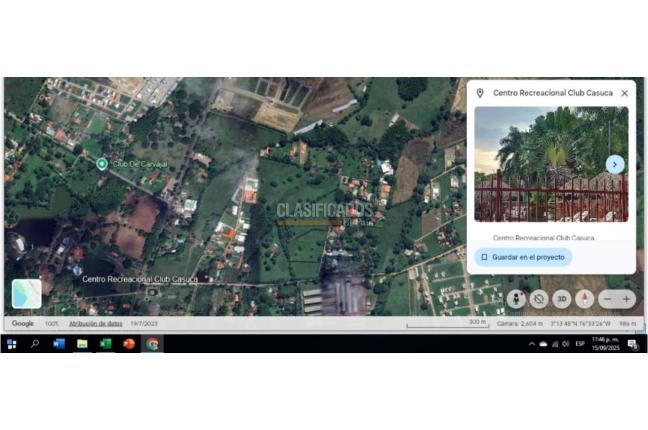Click the Google logo in status bar
Viewport: 648px width, 430px height.
point(23,323)
